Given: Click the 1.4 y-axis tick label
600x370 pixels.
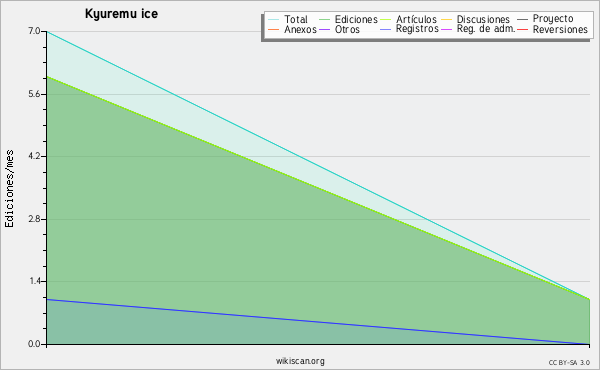Looking at the screenshot, I should point(34,282).
